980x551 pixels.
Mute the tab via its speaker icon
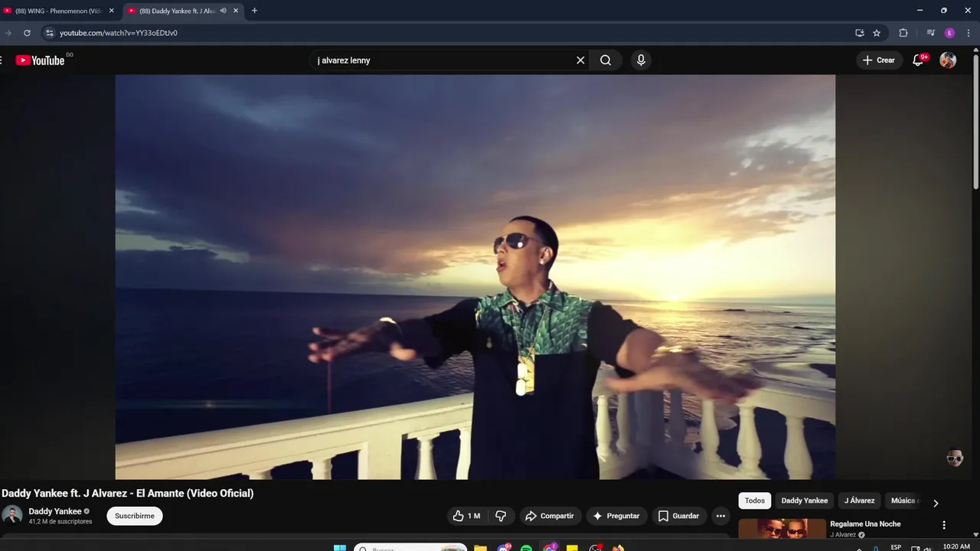pyautogui.click(x=223, y=11)
